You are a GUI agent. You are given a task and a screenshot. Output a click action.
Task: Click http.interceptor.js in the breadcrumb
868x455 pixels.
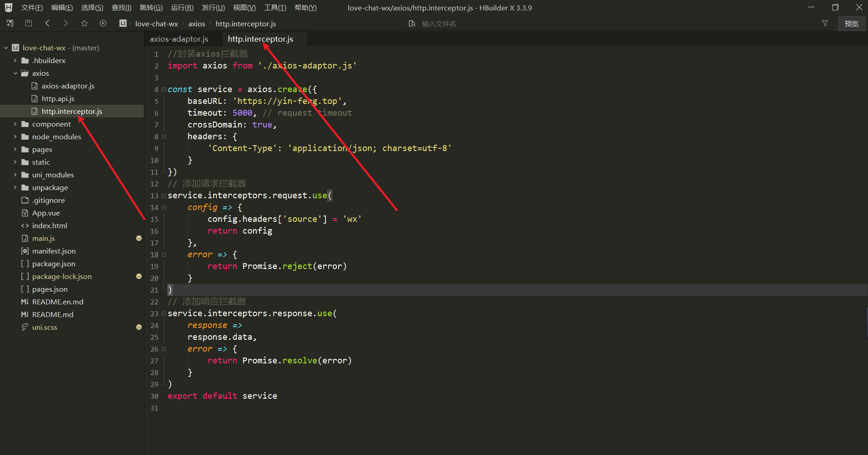(x=246, y=24)
